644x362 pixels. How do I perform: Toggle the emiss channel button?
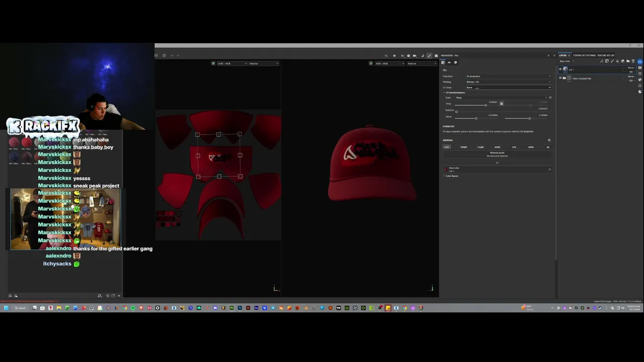pyautogui.click(x=531, y=147)
